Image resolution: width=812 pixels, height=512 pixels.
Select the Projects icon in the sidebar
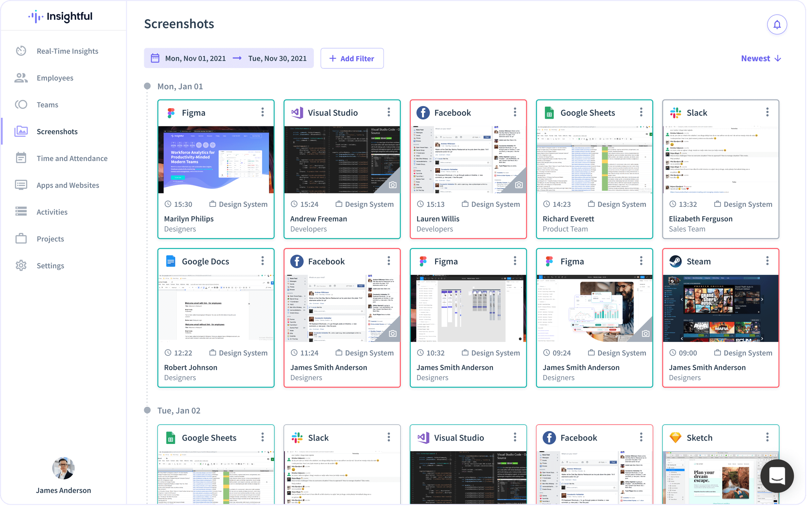point(21,238)
